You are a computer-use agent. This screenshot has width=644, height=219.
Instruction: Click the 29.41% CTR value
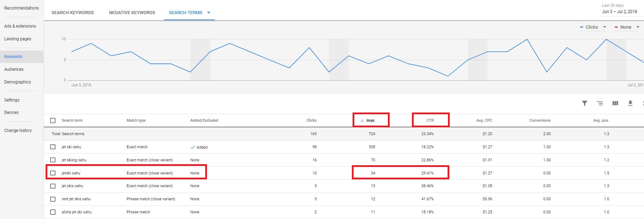click(x=427, y=173)
